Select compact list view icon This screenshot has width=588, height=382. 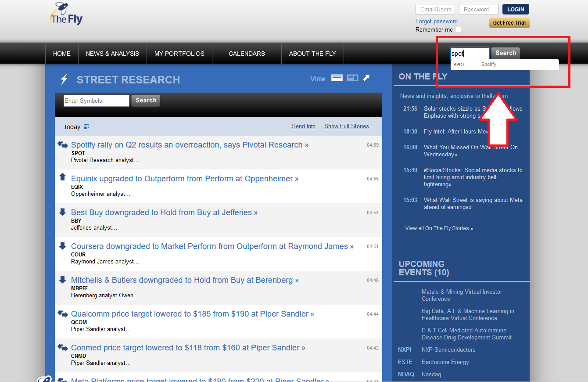coord(337,78)
